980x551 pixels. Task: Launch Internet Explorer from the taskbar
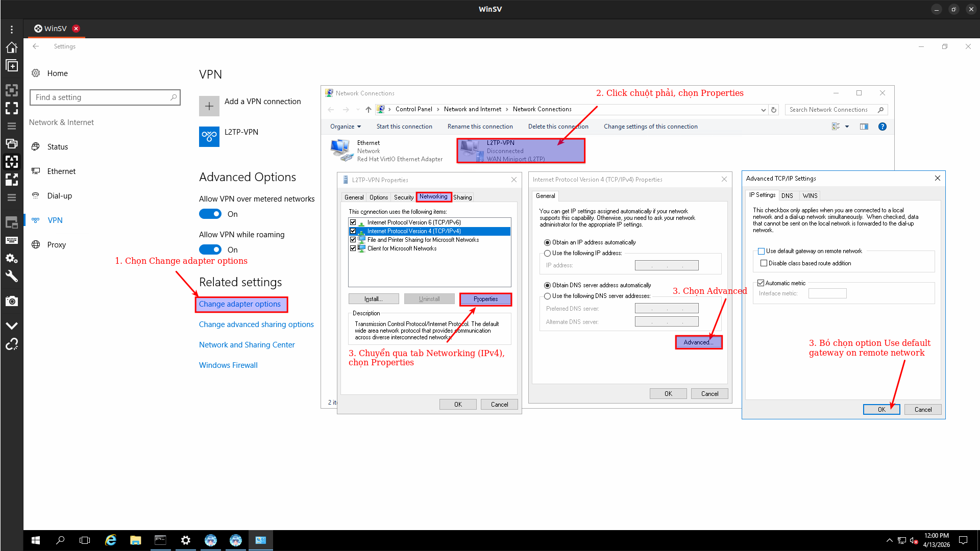click(x=110, y=540)
